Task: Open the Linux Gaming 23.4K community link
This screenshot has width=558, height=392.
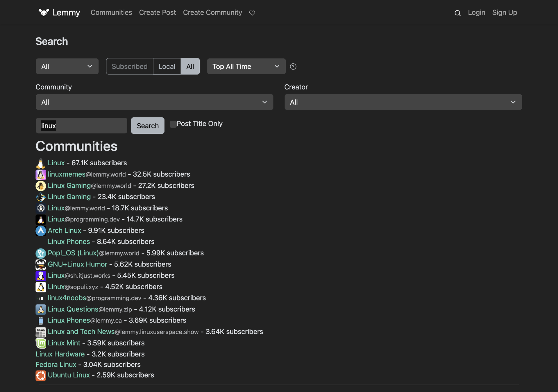Action: tap(69, 197)
